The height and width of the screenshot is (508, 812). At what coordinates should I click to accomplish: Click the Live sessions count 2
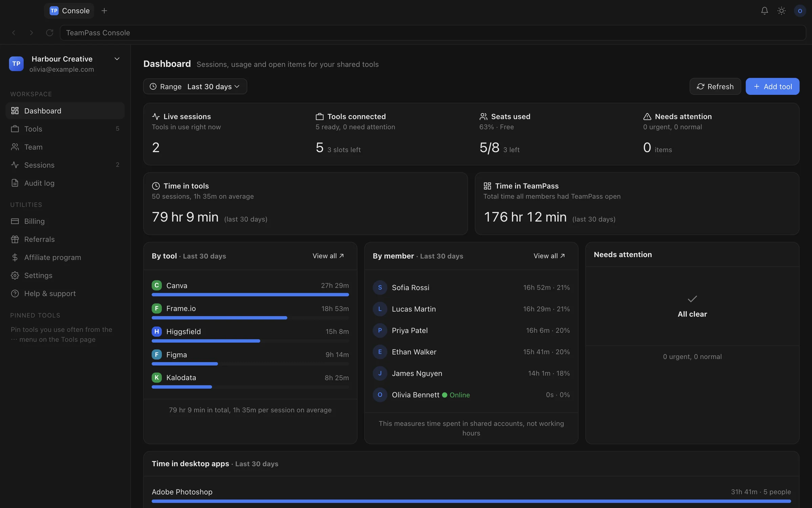pos(156,147)
